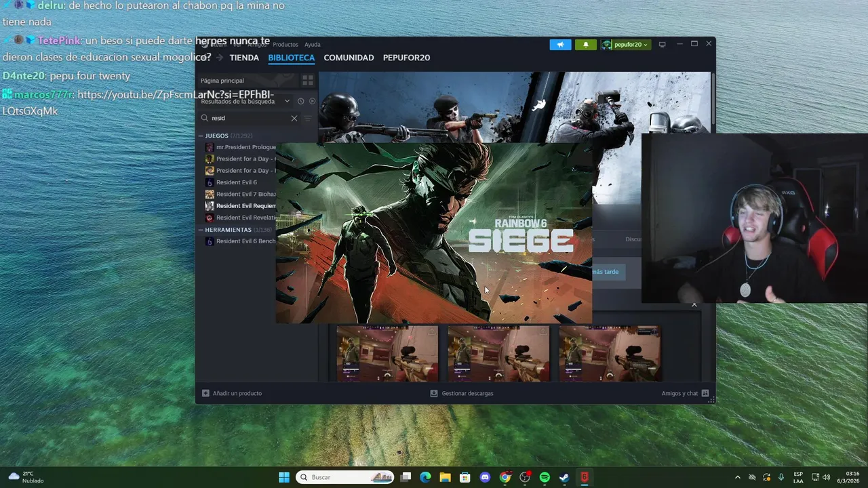The image size is (868, 488).
Task: Collapse the JUEGOS category
Action: coord(201,136)
